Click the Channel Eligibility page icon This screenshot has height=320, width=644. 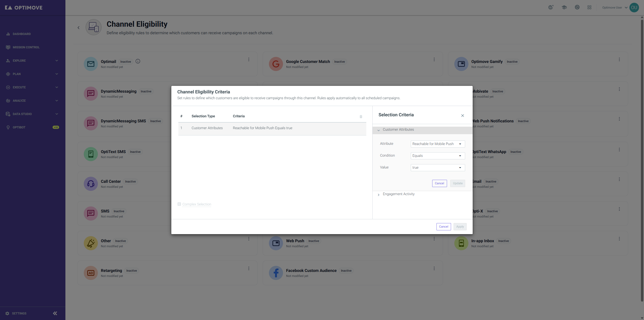94,27
